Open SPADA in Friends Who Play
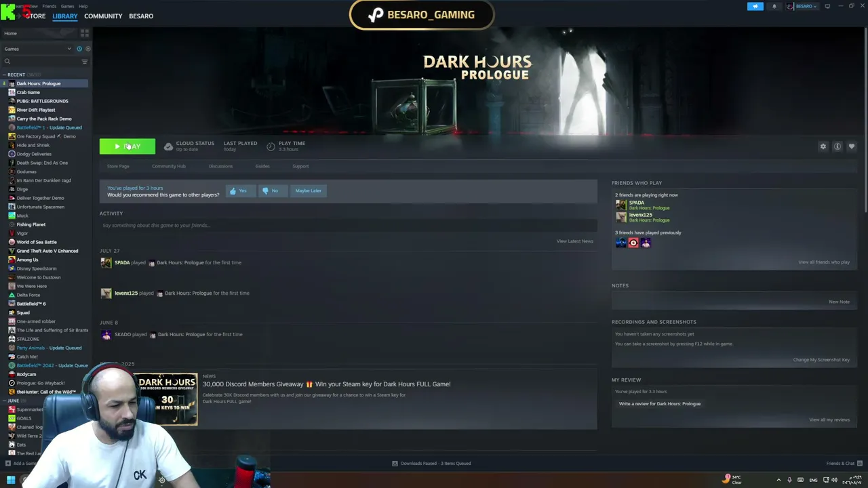 tap(636, 203)
